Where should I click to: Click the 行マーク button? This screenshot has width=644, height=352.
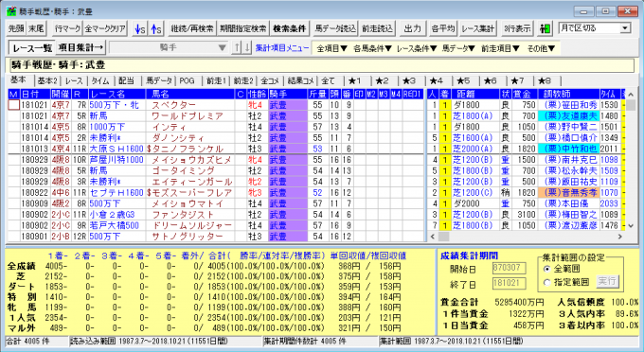(x=67, y=28)
